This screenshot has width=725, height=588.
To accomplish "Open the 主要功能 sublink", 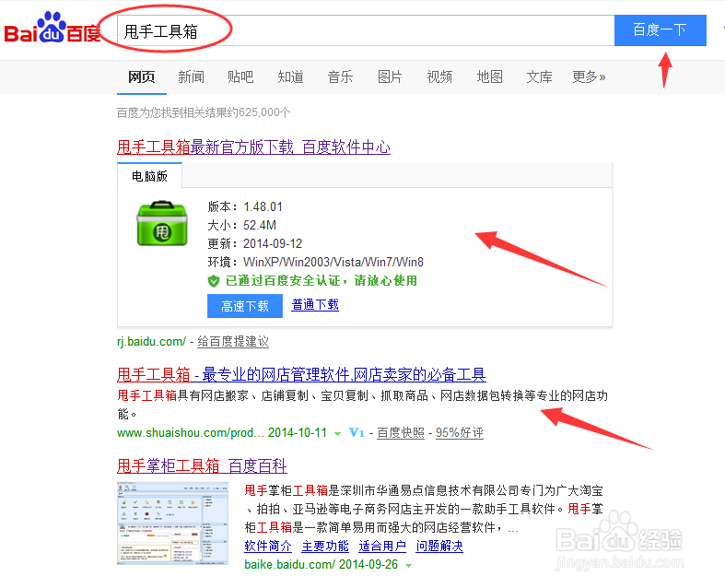I will pos(325,546).
